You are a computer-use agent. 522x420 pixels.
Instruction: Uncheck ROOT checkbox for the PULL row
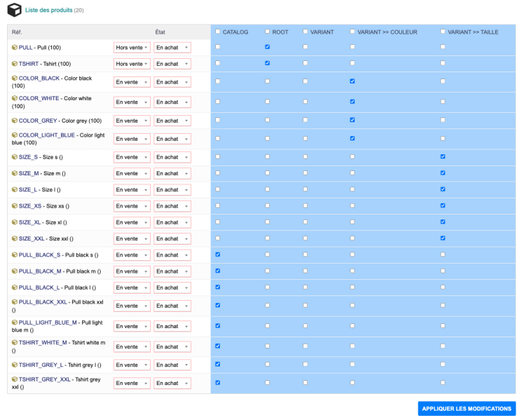pyautogui.click(x=268, y=47)
